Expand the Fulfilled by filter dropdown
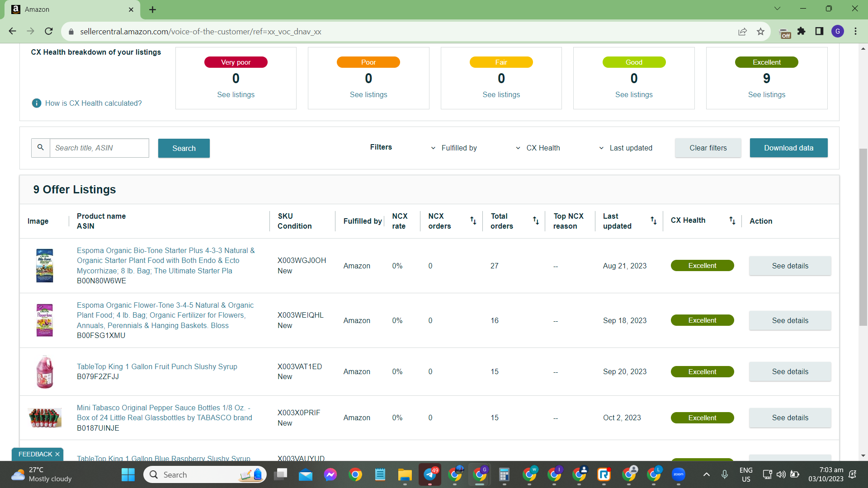 pos(454,148)
